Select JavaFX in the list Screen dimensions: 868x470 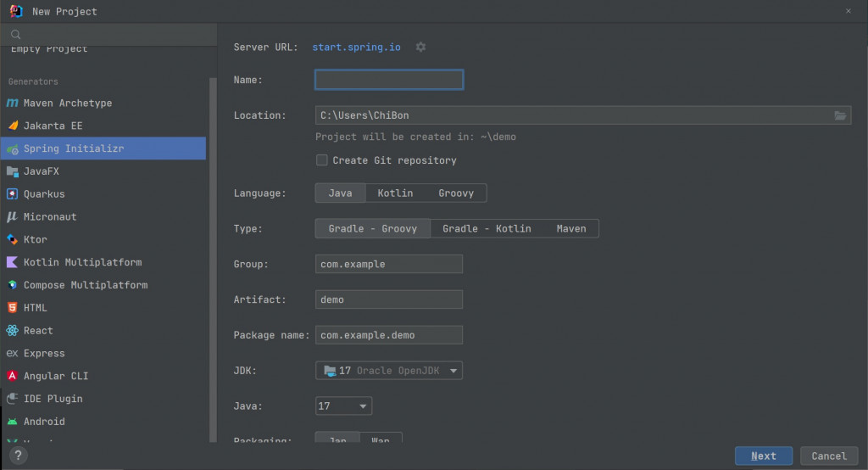click(x=103, y=171)
